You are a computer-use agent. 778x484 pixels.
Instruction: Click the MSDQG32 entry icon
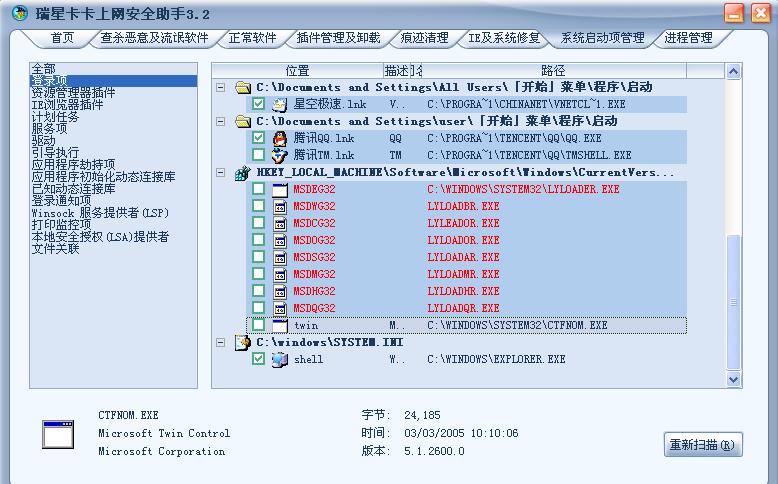(x=280, y=308)
